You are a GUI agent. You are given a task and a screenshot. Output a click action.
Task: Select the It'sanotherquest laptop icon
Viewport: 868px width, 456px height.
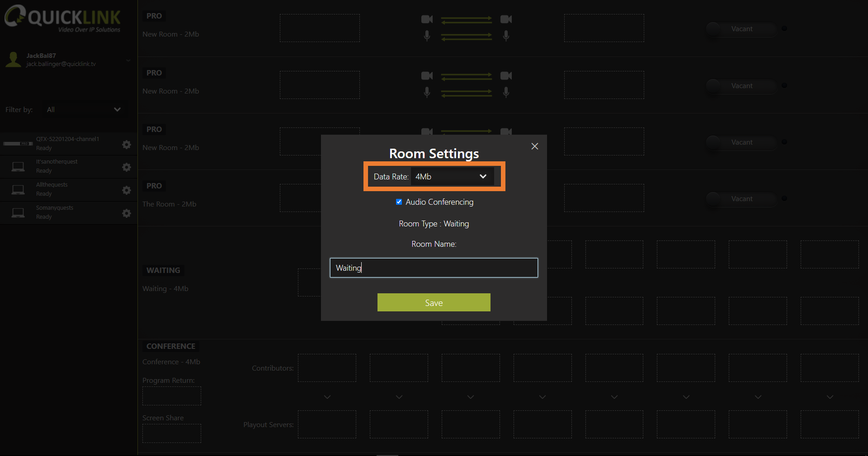[x=18, y=167]
